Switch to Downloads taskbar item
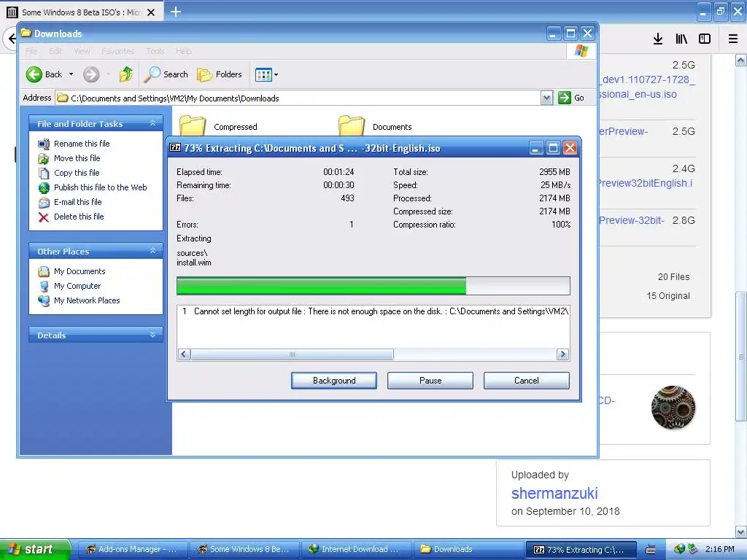747x560 pixels. coord(468,549)
